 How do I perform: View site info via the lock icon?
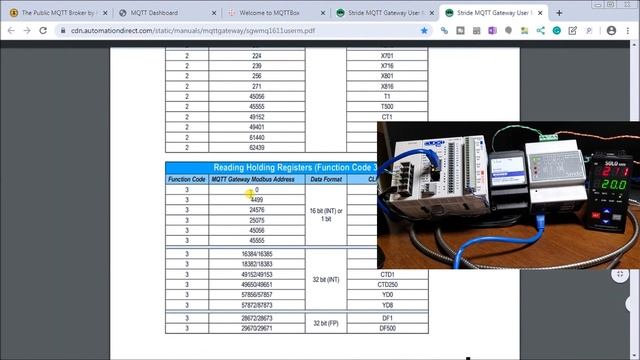(x=63, y=31)
